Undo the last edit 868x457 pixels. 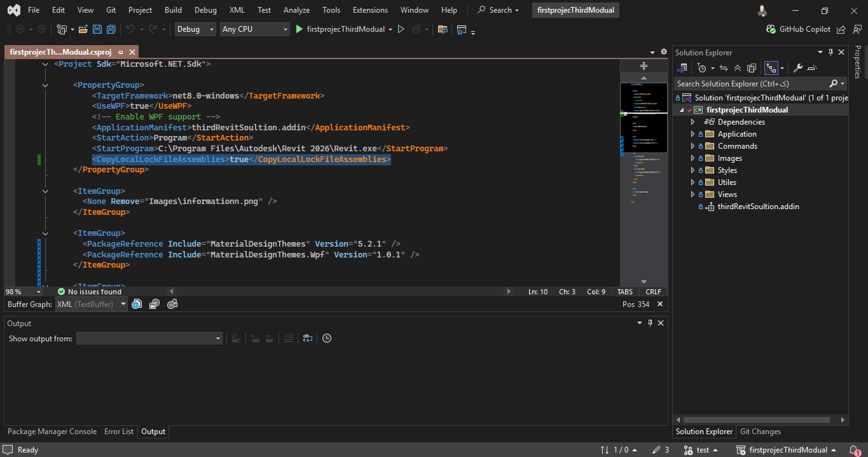(130, 29)
